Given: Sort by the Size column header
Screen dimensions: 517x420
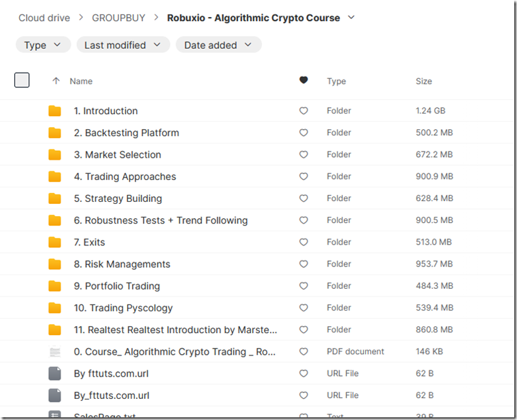Looking at the screenshot, I should tap(424, 81).
